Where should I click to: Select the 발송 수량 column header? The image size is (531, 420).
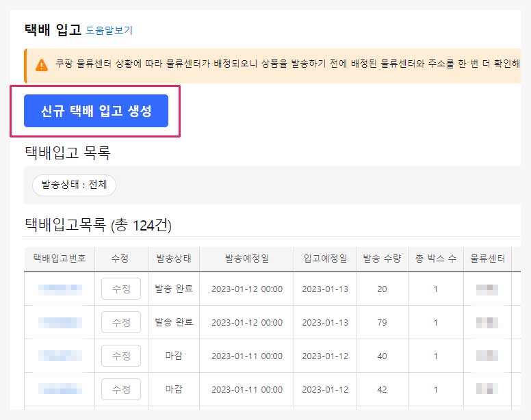point(382,259)
